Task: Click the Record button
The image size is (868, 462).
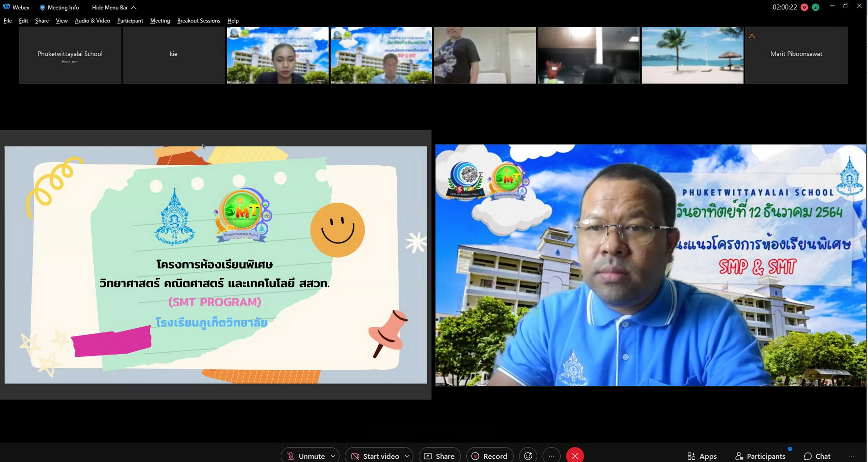Action: point(490,456)
